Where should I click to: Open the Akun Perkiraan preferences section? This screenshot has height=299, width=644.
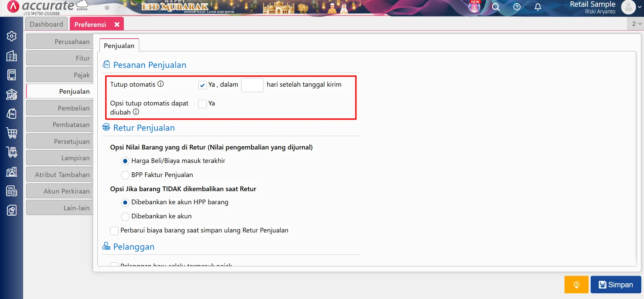click(60, 191)
